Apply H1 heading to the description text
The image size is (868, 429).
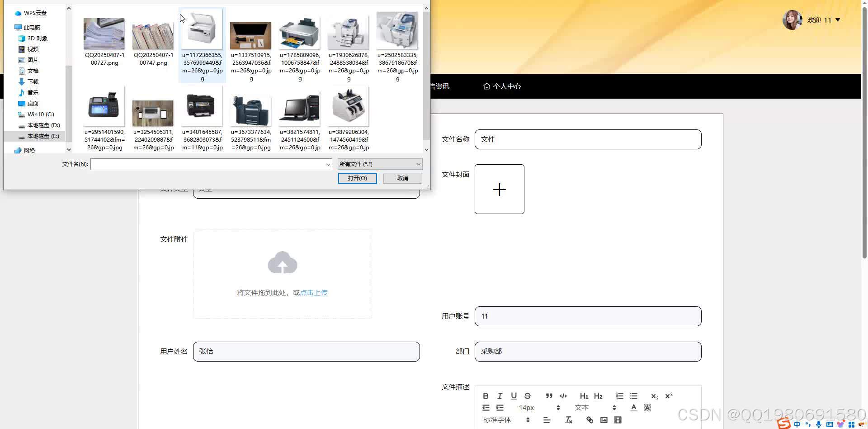pos(584,396)
